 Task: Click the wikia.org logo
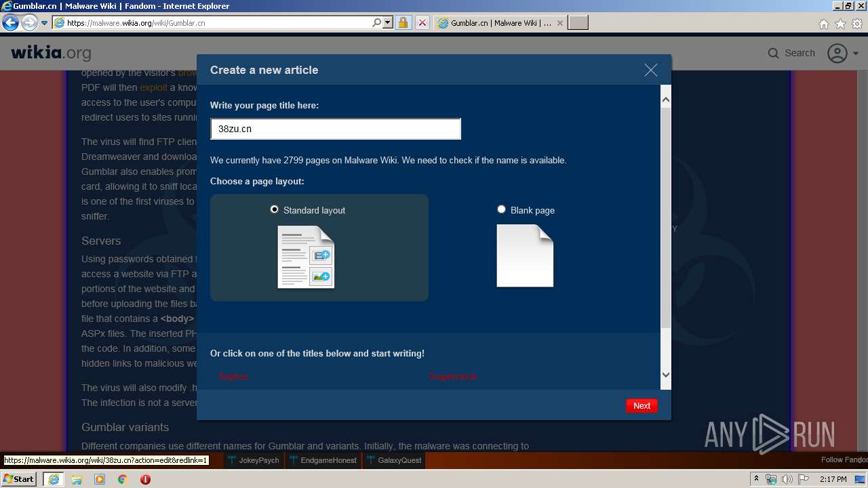click(51, 53)
